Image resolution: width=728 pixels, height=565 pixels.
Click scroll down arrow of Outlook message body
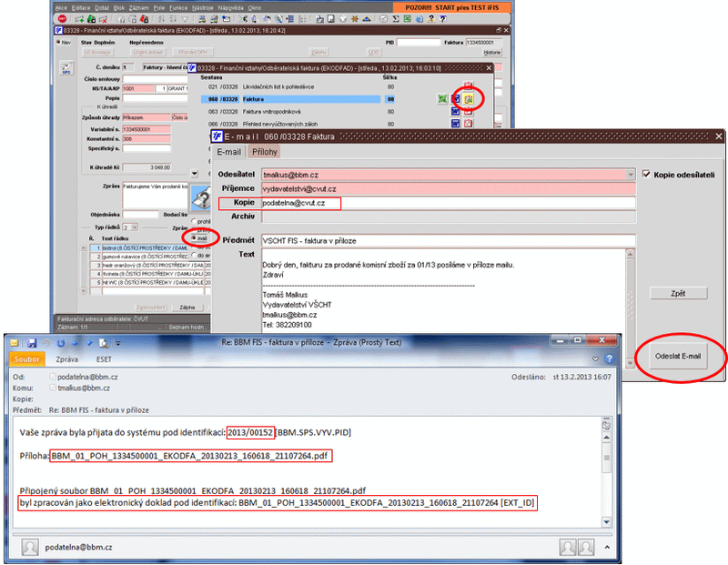coord(606,522)
